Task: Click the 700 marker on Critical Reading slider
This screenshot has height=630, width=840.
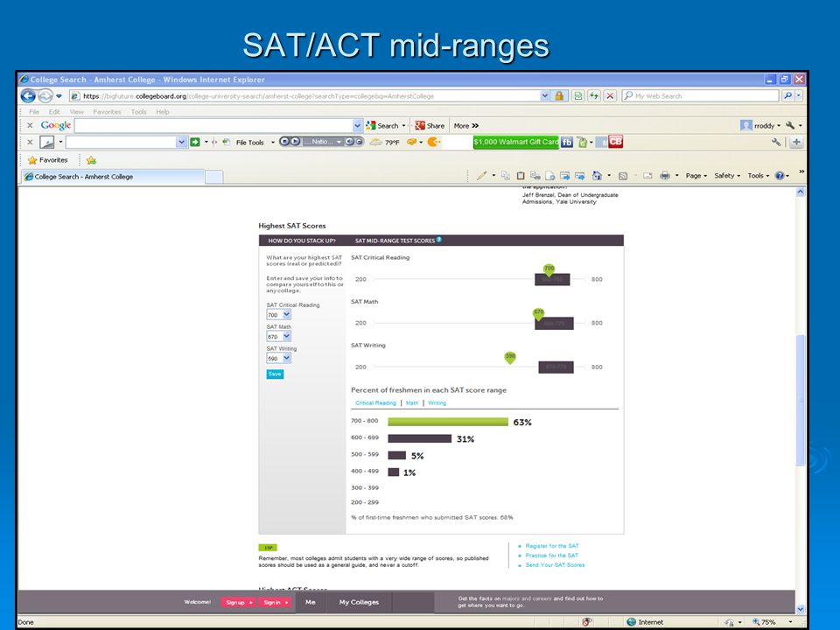Action: click(549, 269)
